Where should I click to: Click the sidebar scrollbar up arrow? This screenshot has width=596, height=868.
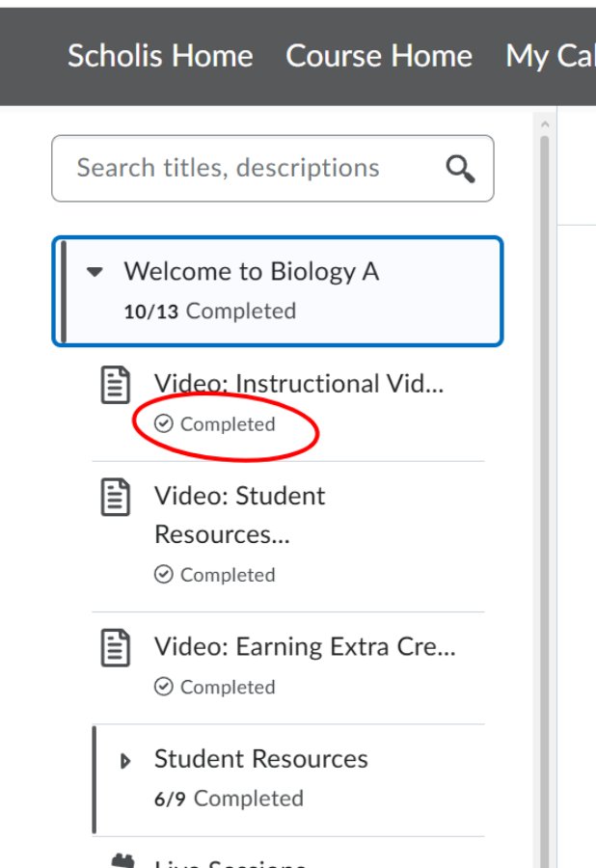(x=545, y=124)
